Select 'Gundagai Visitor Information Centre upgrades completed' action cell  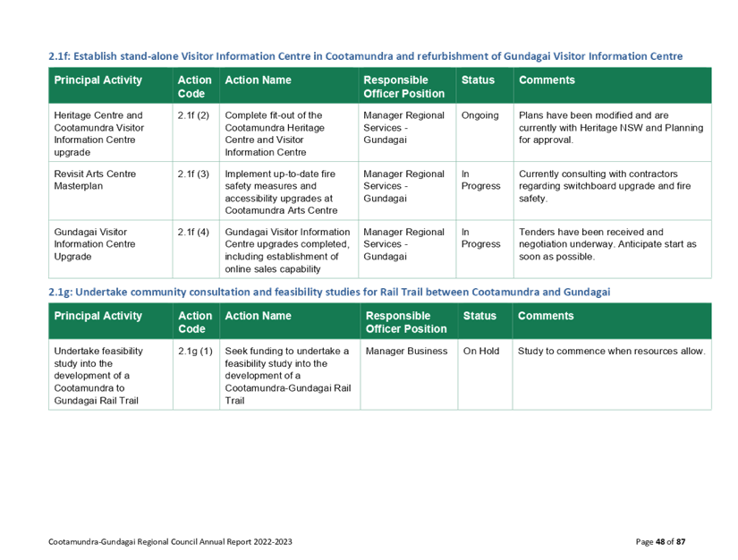point(287,250)
